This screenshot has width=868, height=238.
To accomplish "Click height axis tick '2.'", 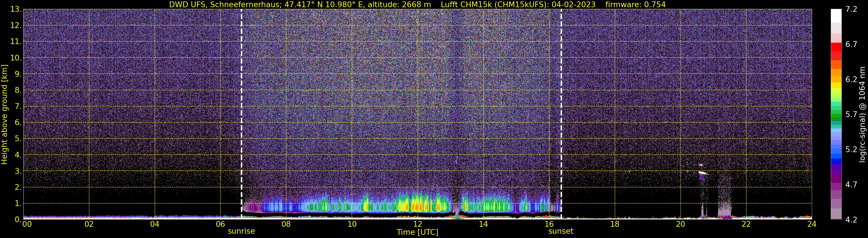I will [18, 188].
